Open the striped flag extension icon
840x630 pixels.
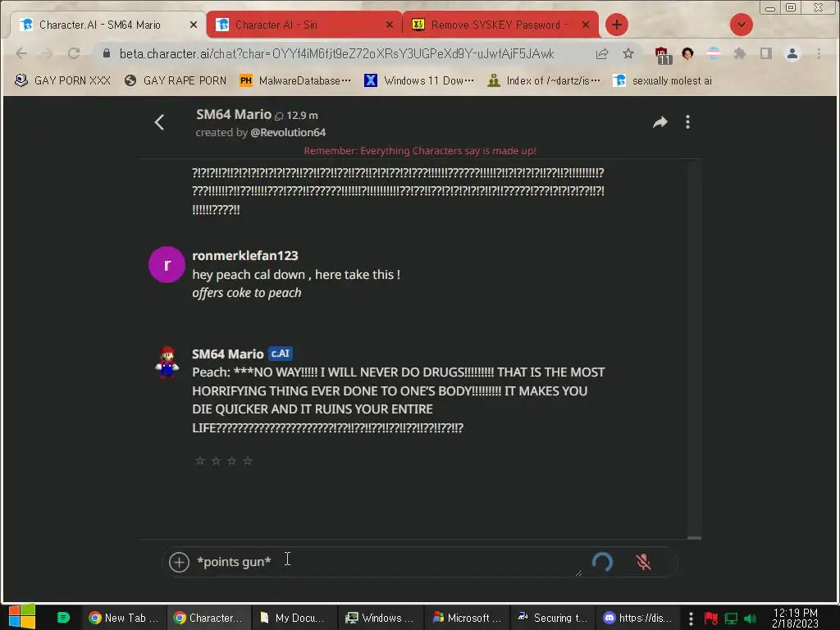coord(714,53)
